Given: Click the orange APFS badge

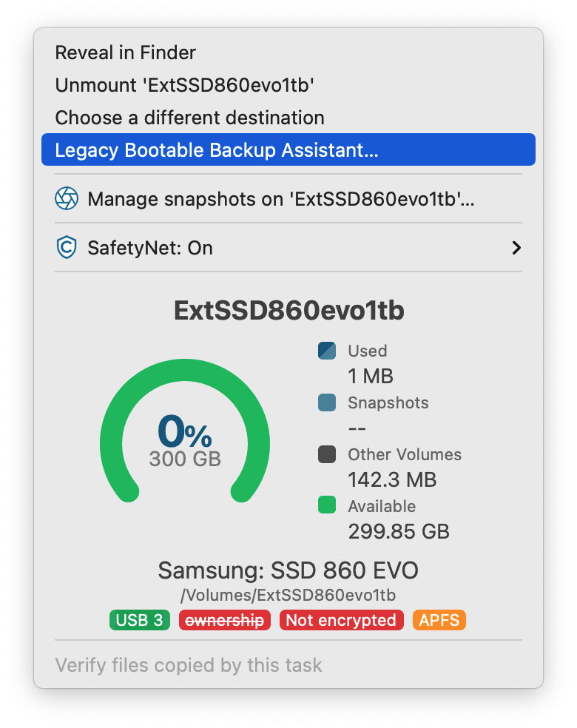Looking at the screenshot, I should (439, 620).
